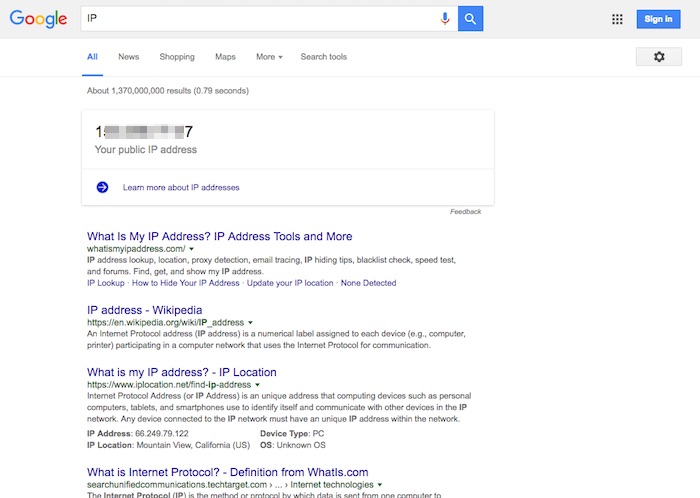Viewport: 700px width, 498px height.
Task: Open the Google apps grid
Action: click(617, 19)
